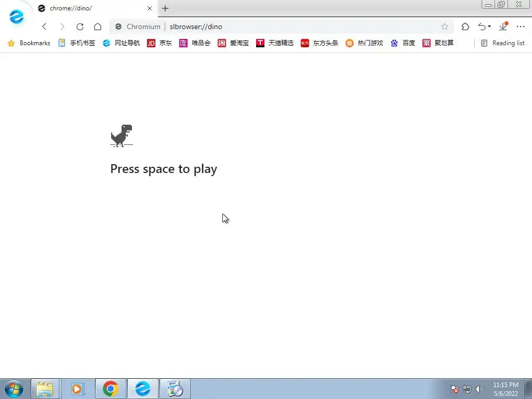This screenshot has height=399, width=532.
Task: Click the 'Press space to play' text
Action: (164, 169)
